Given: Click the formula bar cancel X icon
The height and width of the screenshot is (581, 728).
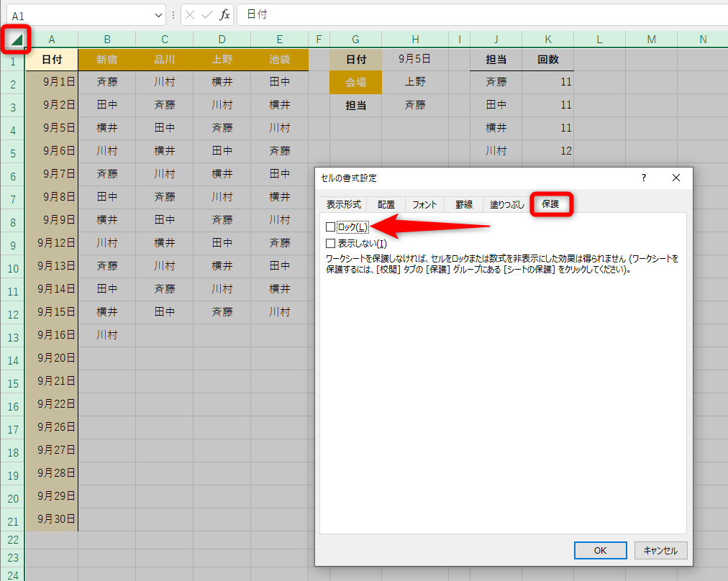Looking at the screenshot, I should (189, 15).
